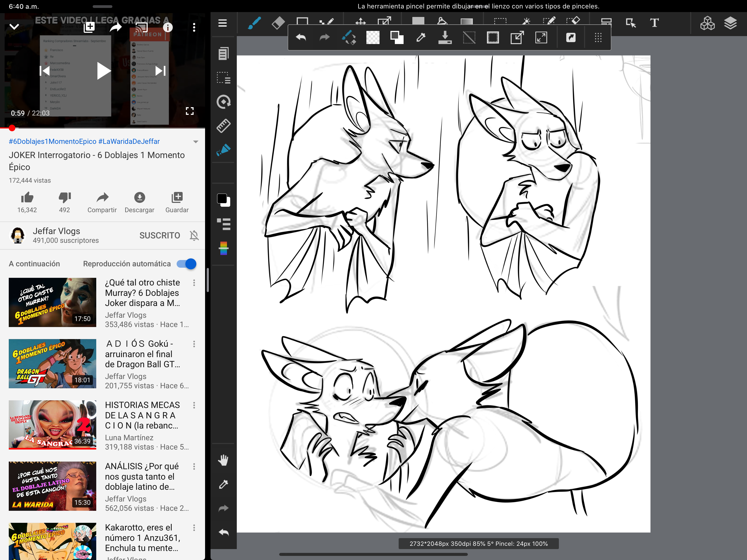Image resolution: width=747 pixels, height=560 pixels.
Task: Open the foreground/background color swatch
Action: 223,200
